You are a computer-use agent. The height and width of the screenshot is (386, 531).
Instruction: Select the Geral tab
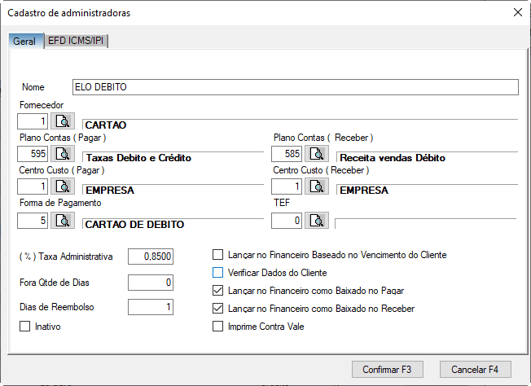coord(24,41)
